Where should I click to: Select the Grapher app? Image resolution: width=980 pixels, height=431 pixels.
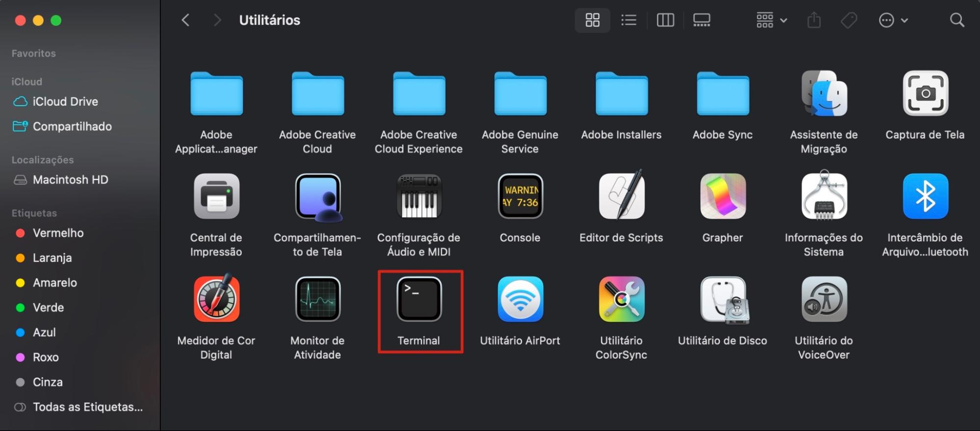[x=723, y=196]
